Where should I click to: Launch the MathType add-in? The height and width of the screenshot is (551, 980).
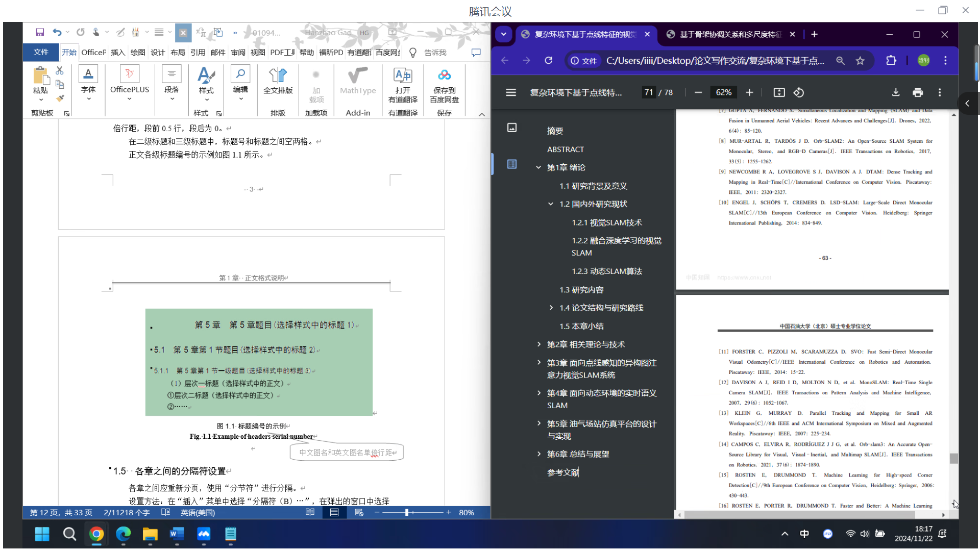(357, 84)
